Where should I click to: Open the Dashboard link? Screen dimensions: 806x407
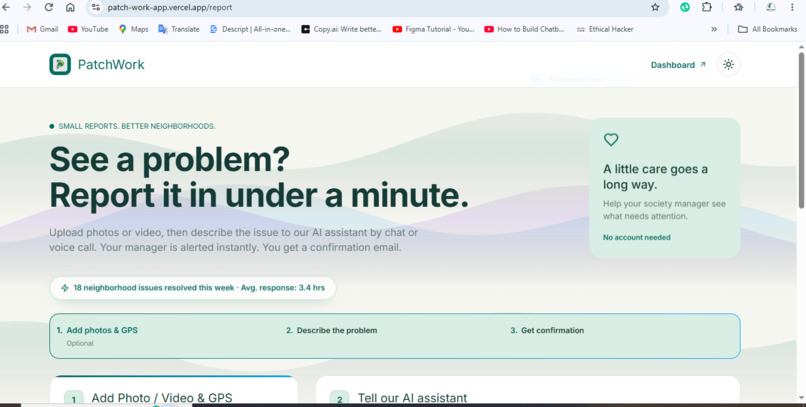coord(678,65)
